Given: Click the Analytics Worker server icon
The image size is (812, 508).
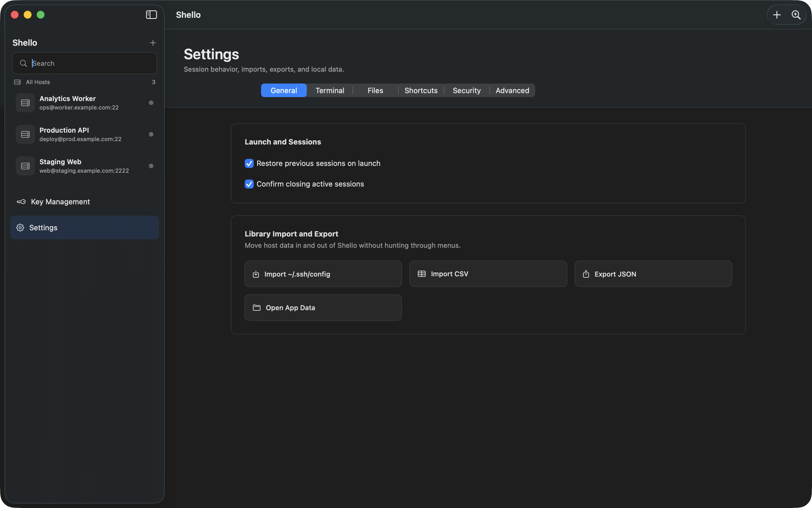Looking at the screenshot, I should pos(25,103).
